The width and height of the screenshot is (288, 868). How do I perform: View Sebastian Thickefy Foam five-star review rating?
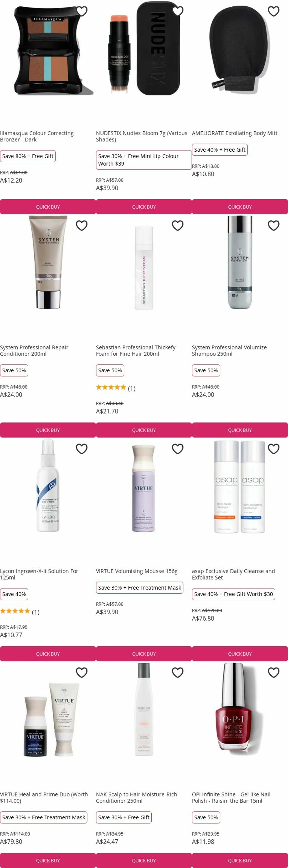(x=116, y=388)
